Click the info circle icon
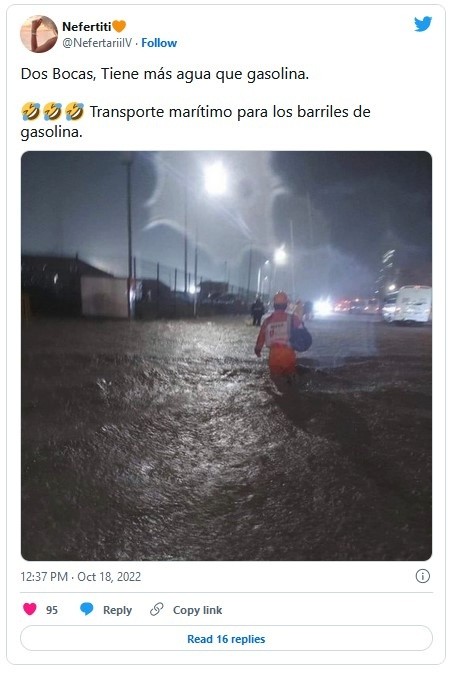The height and width of the screenshot is (675, 451). pos(423,576)
